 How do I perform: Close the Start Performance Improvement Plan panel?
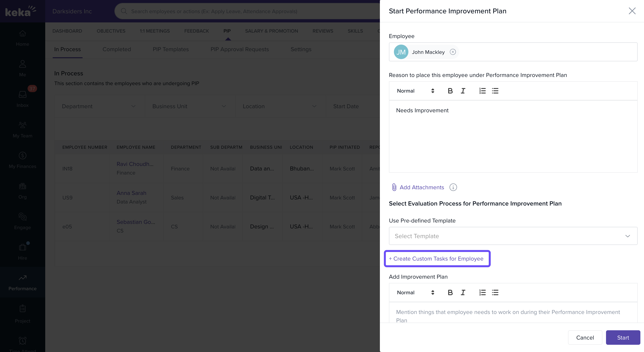(632, 11)
